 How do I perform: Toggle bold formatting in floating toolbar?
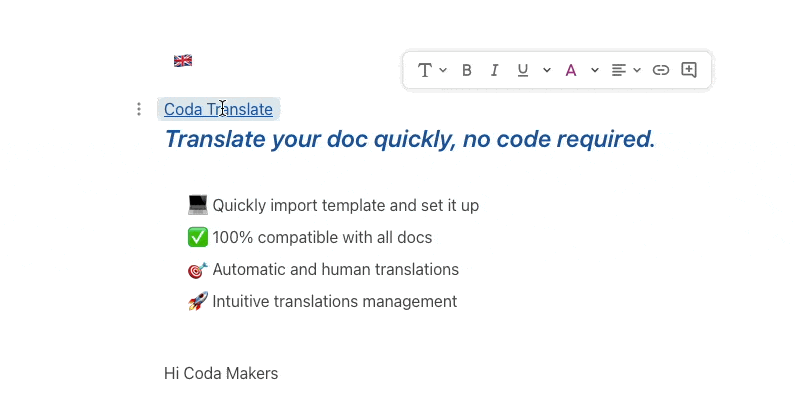tap(467, 70)
